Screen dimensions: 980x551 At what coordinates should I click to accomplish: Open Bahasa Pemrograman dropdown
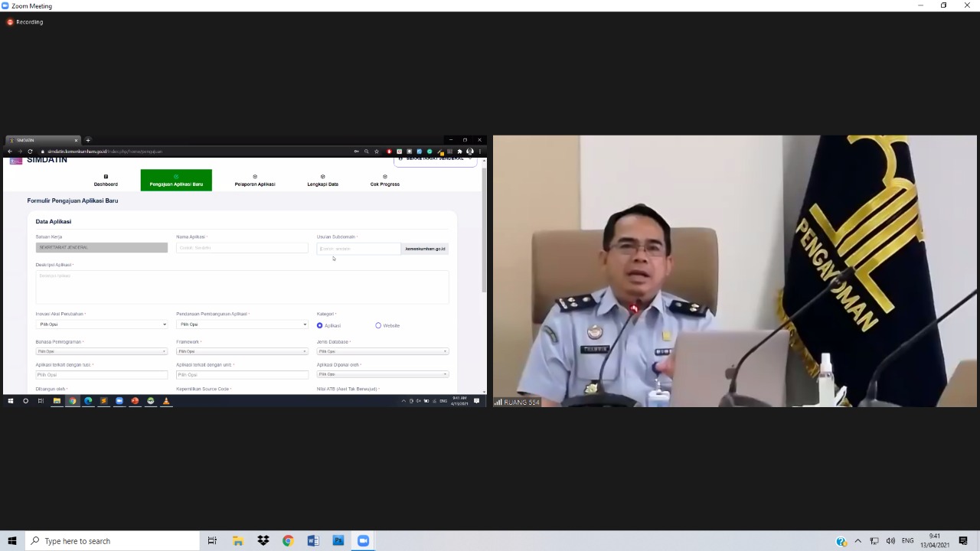tap(101, 351)
